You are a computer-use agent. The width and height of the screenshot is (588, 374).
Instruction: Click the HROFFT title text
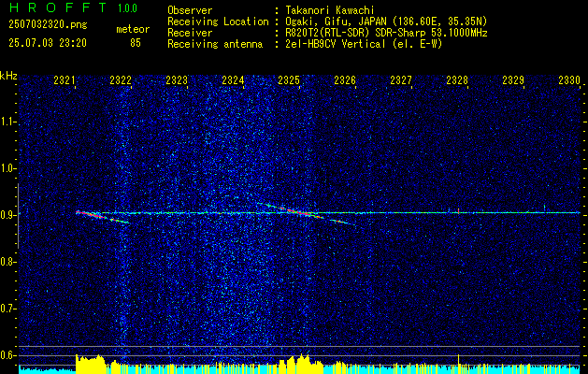pos(58,7)
